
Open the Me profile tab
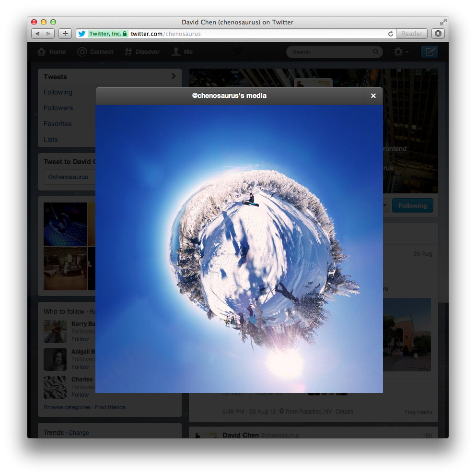coord(182,52)
